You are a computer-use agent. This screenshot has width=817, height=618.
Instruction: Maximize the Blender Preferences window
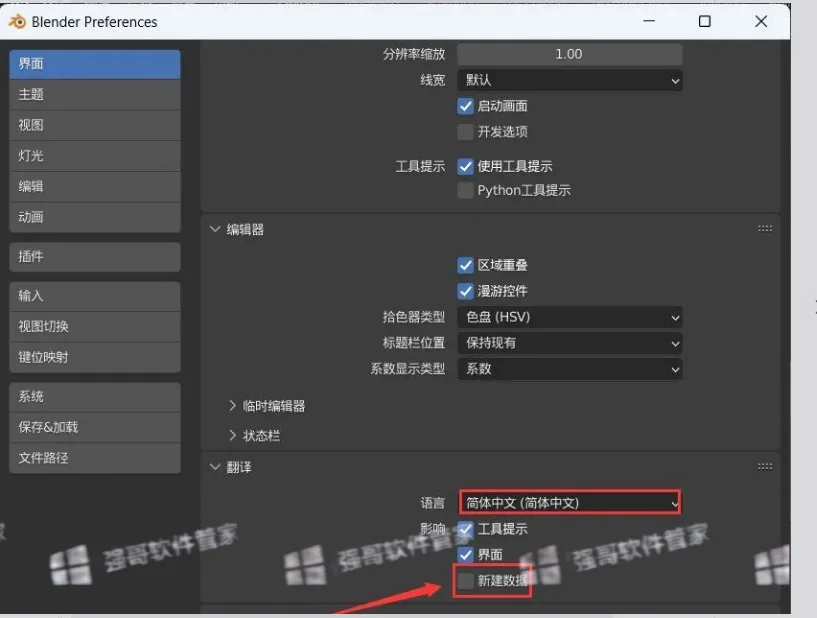[704, 21]
